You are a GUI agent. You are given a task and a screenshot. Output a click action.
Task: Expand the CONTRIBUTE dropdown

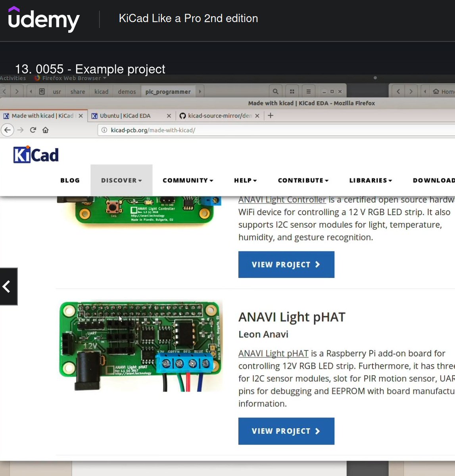tap(303, 180)
